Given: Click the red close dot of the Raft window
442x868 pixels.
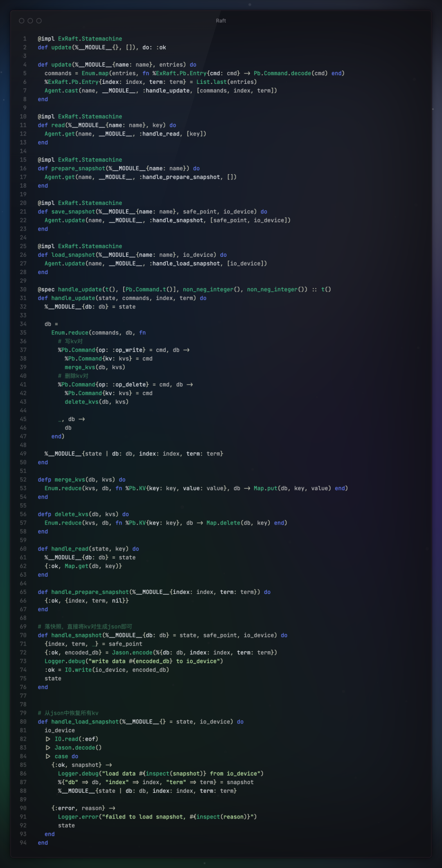Looking at the screenshot, I should click(x=22, y=21).
